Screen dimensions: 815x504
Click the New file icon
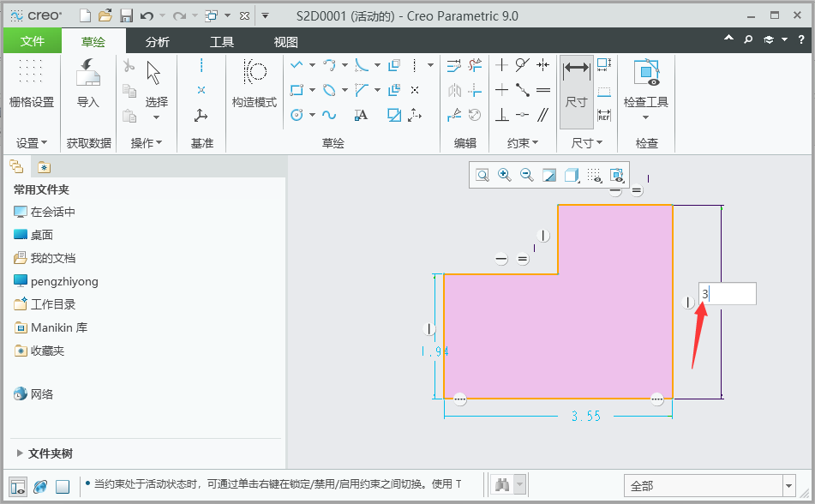click(x=85, y=16)
